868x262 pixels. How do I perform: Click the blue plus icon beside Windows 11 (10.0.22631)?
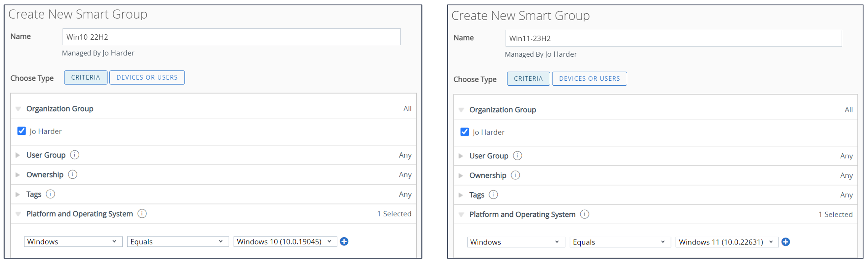785,242
